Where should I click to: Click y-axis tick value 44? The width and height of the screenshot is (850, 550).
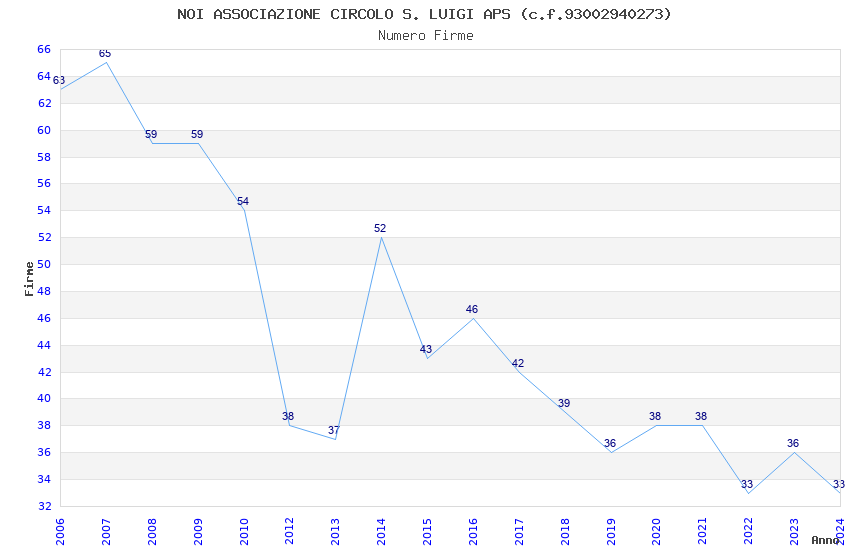point(44,345)
